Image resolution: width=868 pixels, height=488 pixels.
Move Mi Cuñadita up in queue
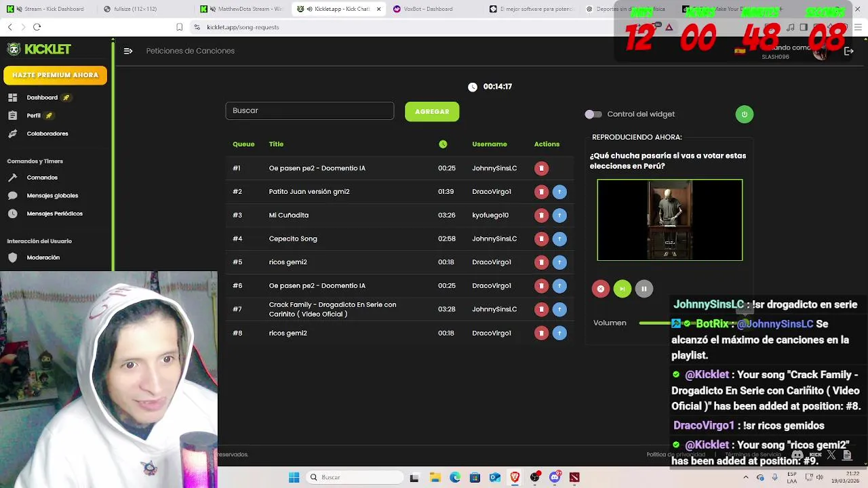coord(559,216)
